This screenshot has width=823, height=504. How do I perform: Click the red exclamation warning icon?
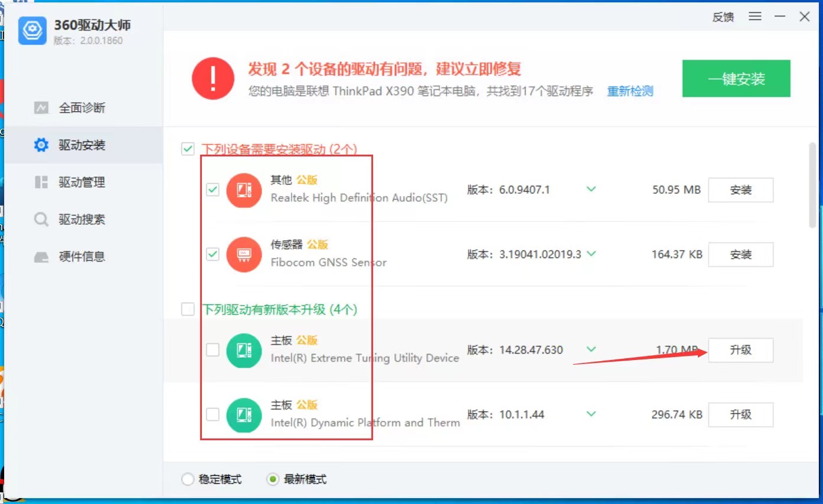(213, 78)
